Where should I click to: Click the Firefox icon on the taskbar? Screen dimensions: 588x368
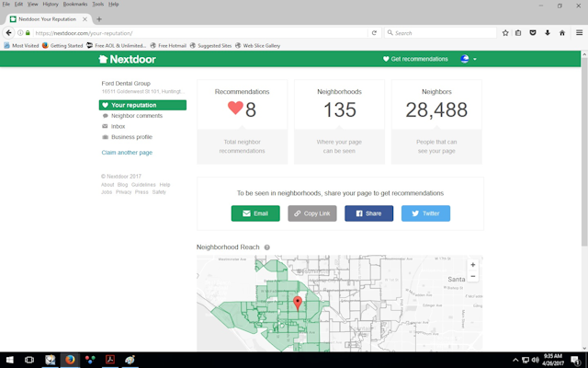tap(70, 360)
